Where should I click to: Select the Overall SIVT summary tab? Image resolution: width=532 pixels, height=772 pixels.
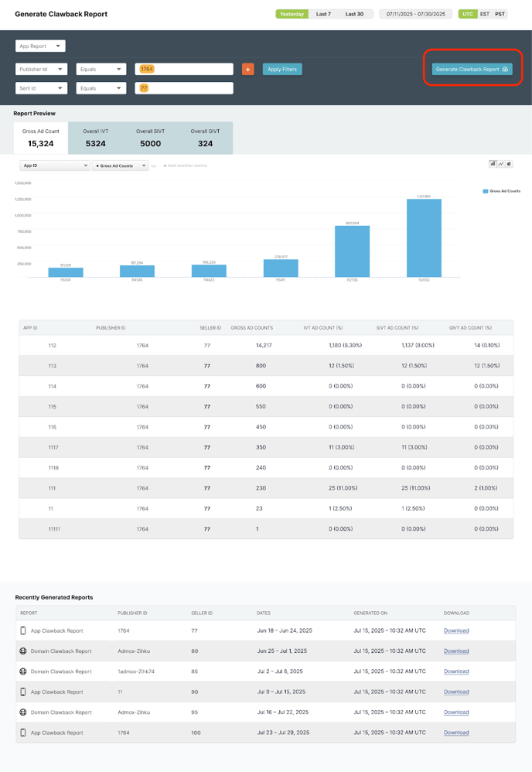(x=151, y=138)
